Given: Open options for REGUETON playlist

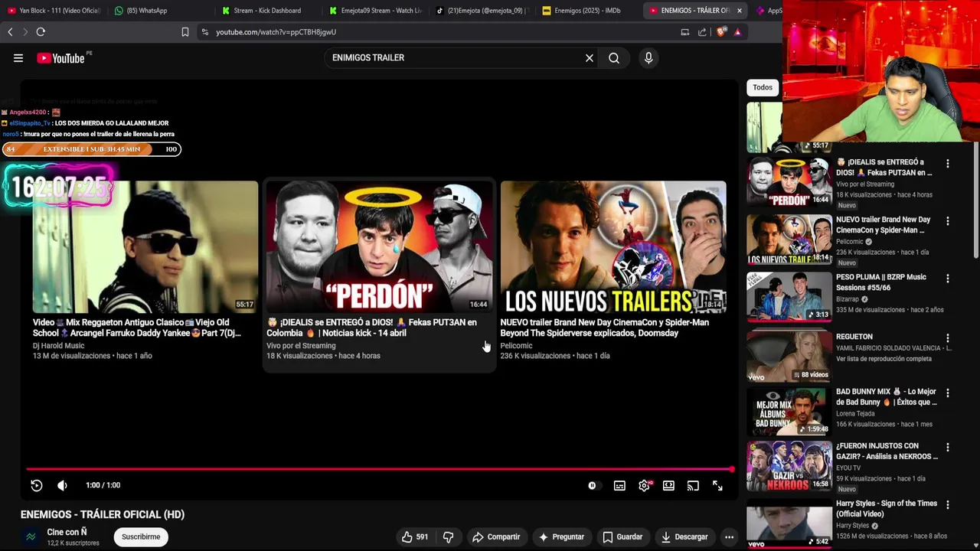Looking at the screenshot, I should tap(948, 338).
